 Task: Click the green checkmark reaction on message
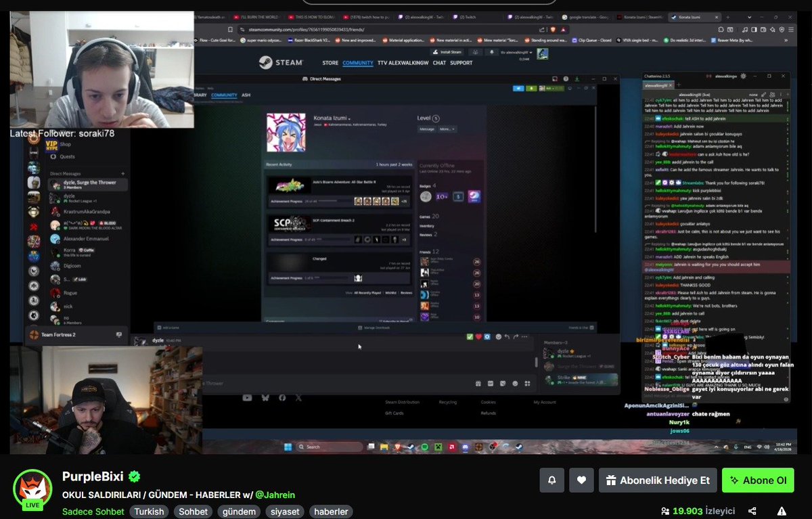470,336
